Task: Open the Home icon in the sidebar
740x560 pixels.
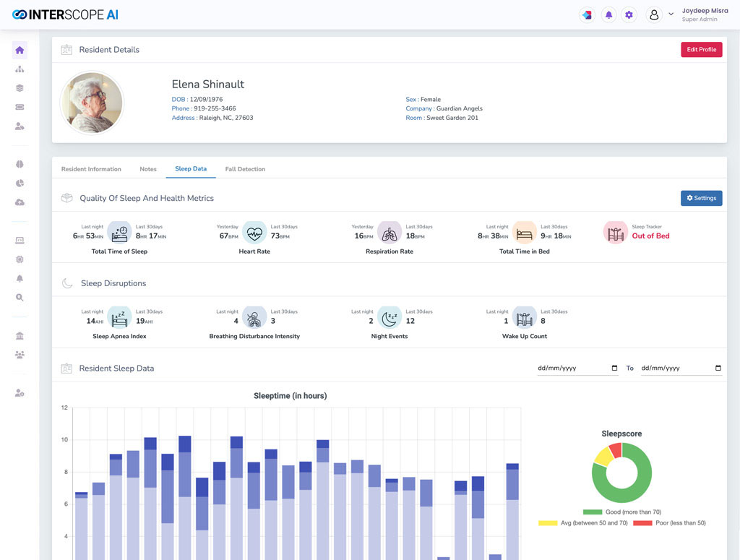Action: (20, 50)
